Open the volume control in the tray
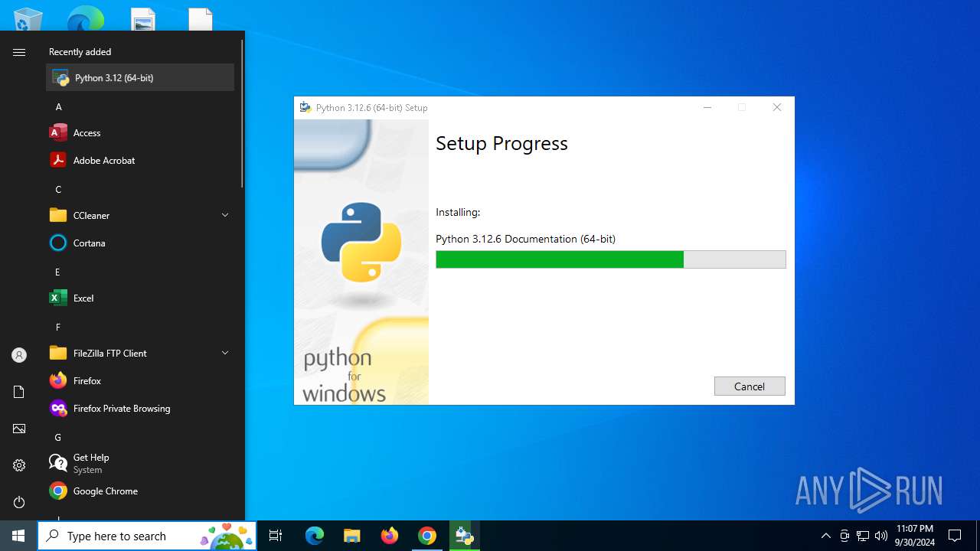The image size is (980, 551). click(881, 536)
